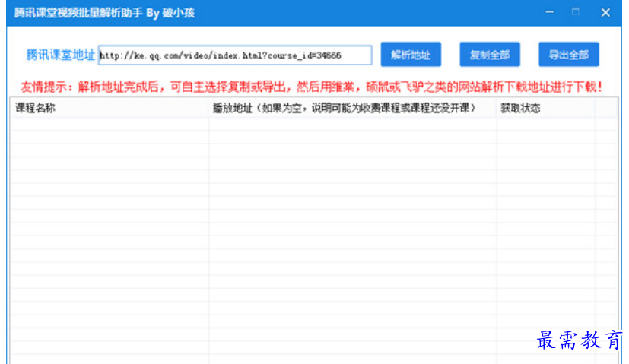Image resolution: width=629 pixels, height=364 pixels.
Task: Click the 腾讯课堂地址 label text
Action: point(61,55)
